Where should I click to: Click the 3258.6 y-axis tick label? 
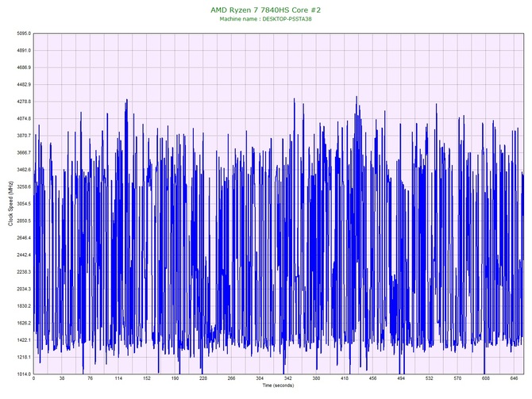[23, 186]
